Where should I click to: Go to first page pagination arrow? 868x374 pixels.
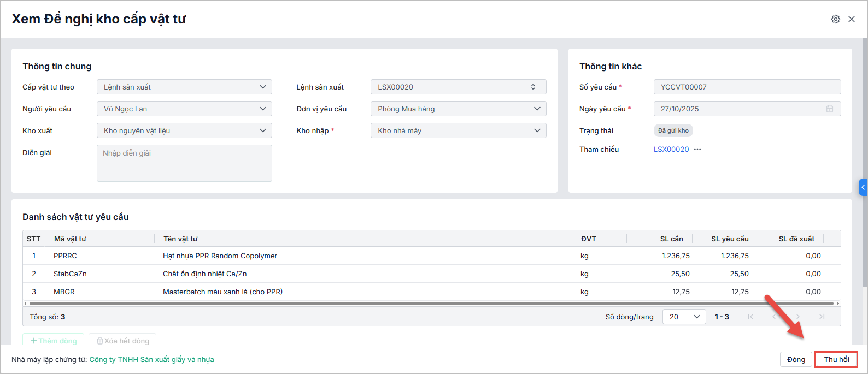point(750,317)
